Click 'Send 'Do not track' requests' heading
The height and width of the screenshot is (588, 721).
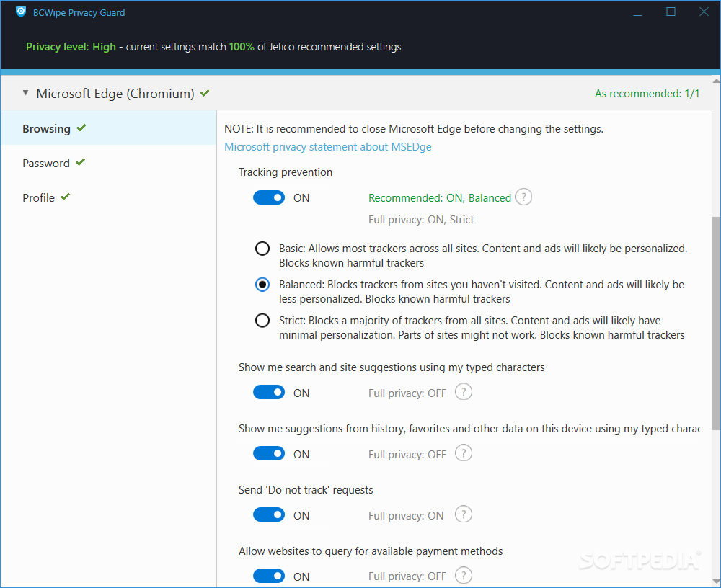point(306,490)
